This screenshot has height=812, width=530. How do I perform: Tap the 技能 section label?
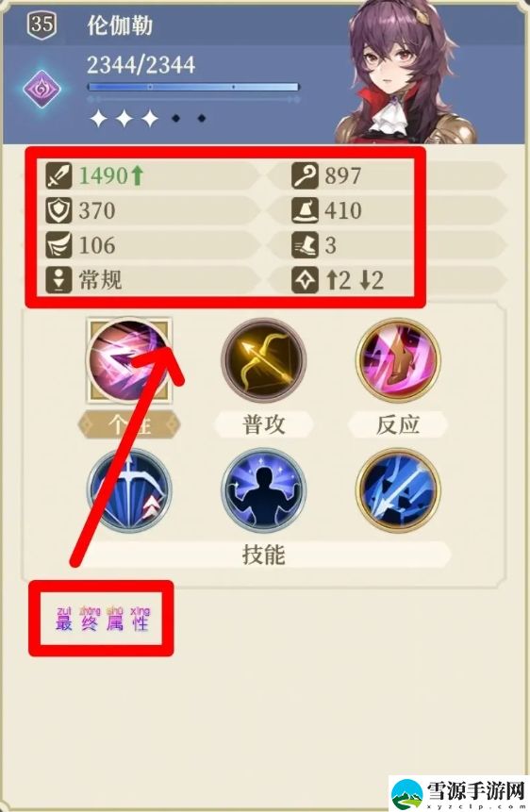(264, 555)
